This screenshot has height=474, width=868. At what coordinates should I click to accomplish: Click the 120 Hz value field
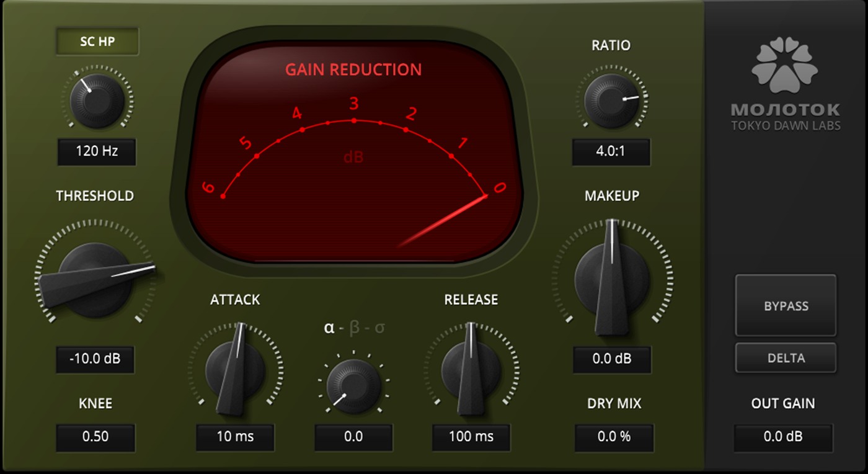(97, 151)
